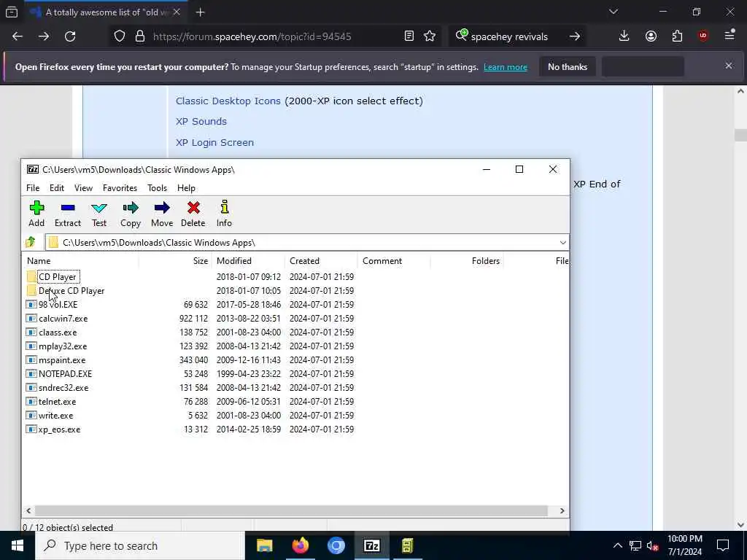Screen dimensions: 747x560
Task: Click the Move toolbar icon
Action: pos(162,214)
